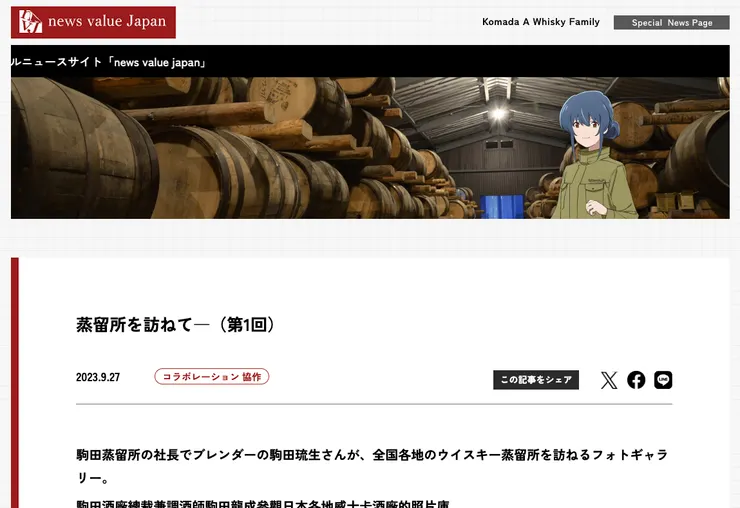This screenshot has height=508, width=740.
Task: Share the article via LINE icon
Action: [663, 380]
